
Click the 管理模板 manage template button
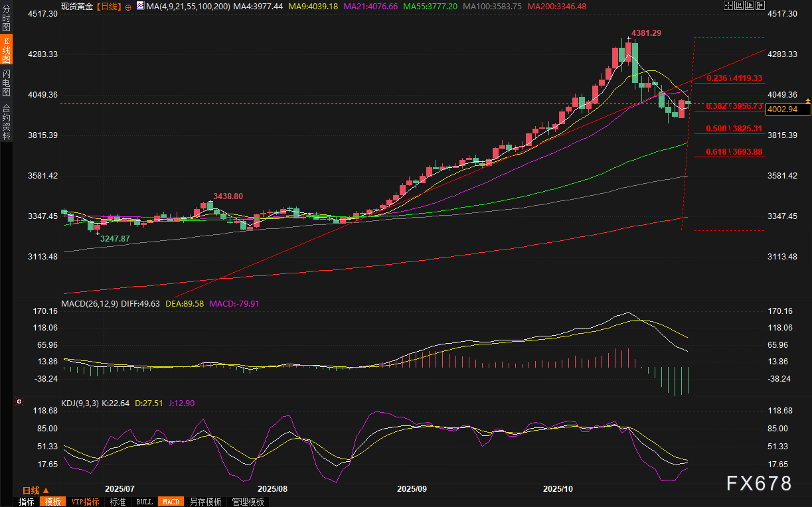pyautogui.click(x=247, y=502)
